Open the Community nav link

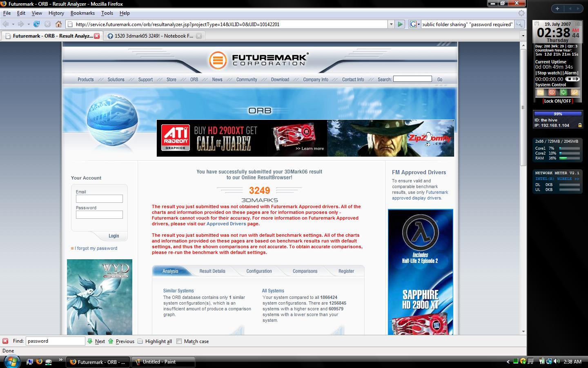(x=247, y=79)
